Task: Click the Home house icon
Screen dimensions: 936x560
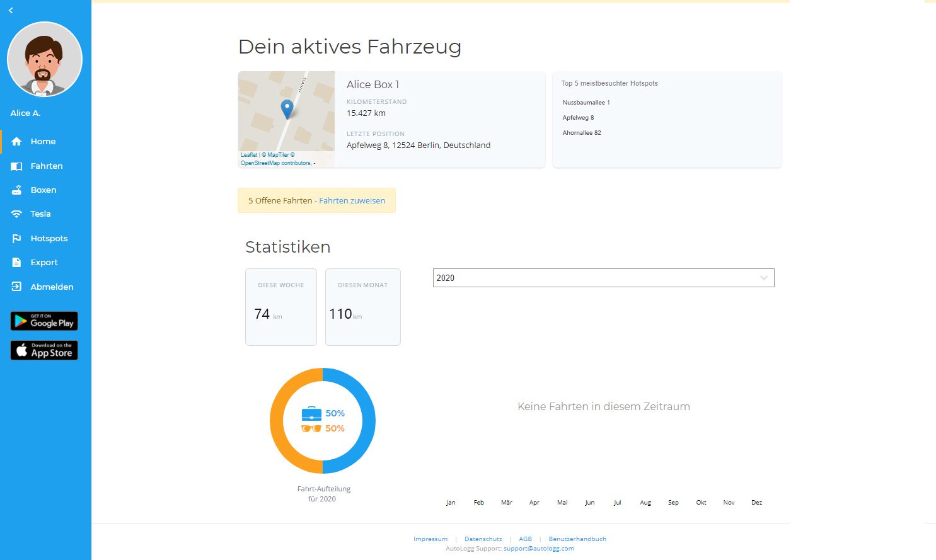Action: point(16,142)
